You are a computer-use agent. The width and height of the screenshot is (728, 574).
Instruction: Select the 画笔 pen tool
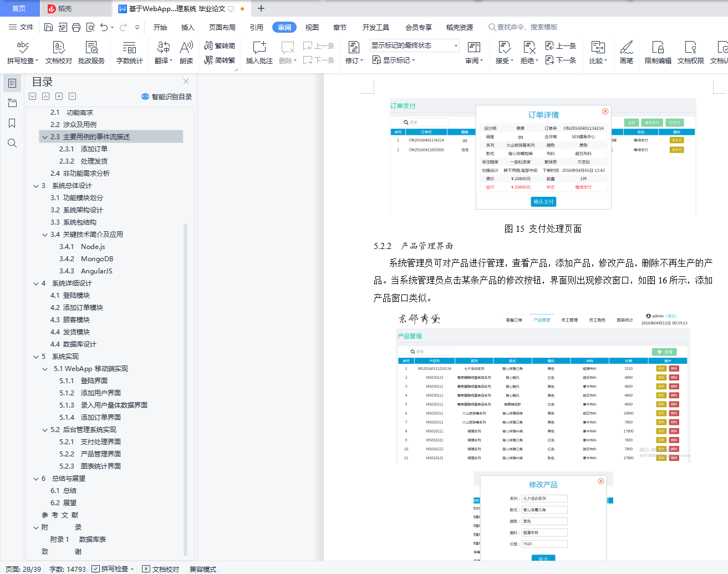coord(627,53)
